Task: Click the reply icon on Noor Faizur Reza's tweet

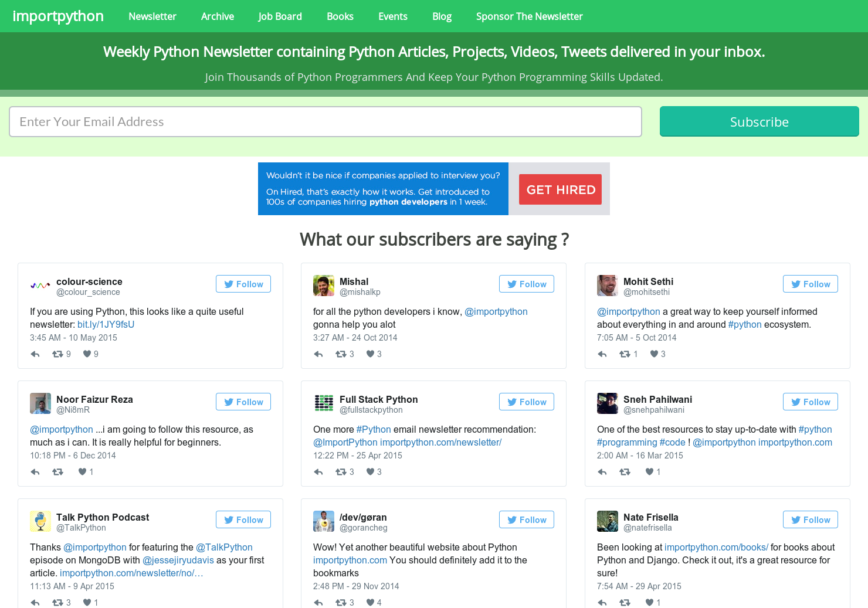Action: click(35, 471)
